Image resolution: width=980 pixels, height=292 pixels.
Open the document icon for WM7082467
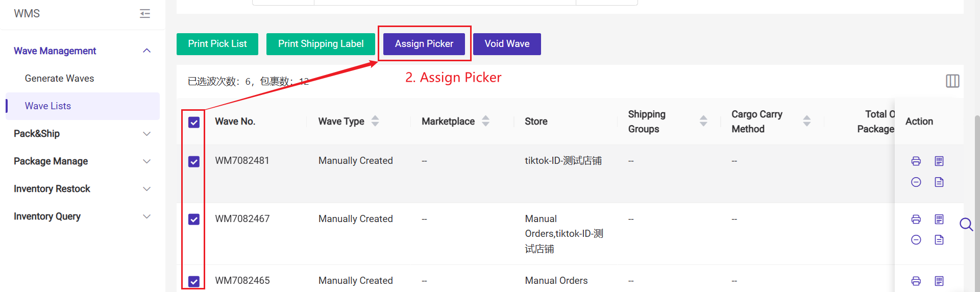pyautogui.click(x=939, y=240)
